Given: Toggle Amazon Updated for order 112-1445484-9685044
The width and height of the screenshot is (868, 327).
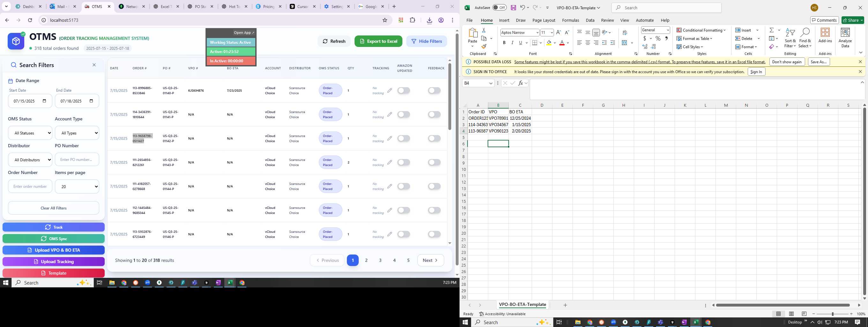Looking at the screenshot, I should coord(404,210).
